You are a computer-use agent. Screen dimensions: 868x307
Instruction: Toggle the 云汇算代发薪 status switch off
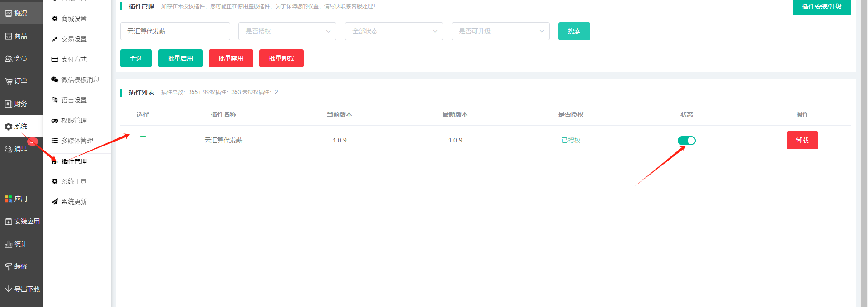686,141
